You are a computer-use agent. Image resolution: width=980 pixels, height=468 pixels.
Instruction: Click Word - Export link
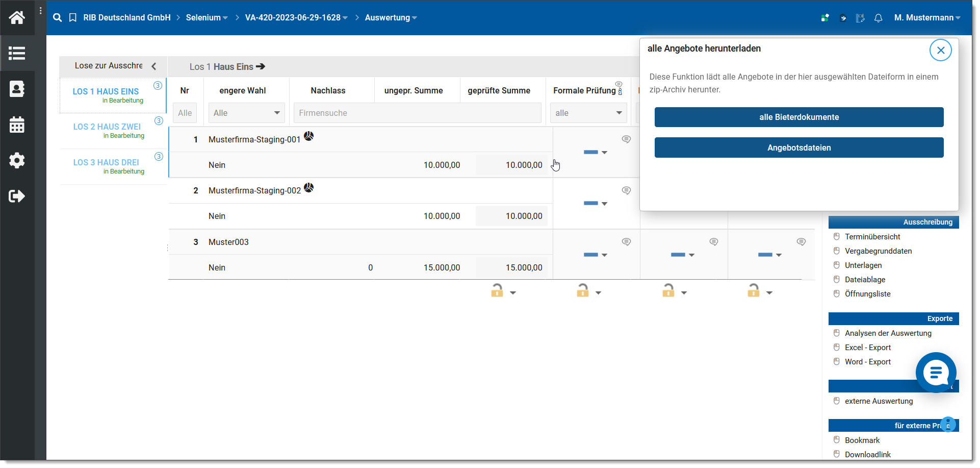click(868, 362)
